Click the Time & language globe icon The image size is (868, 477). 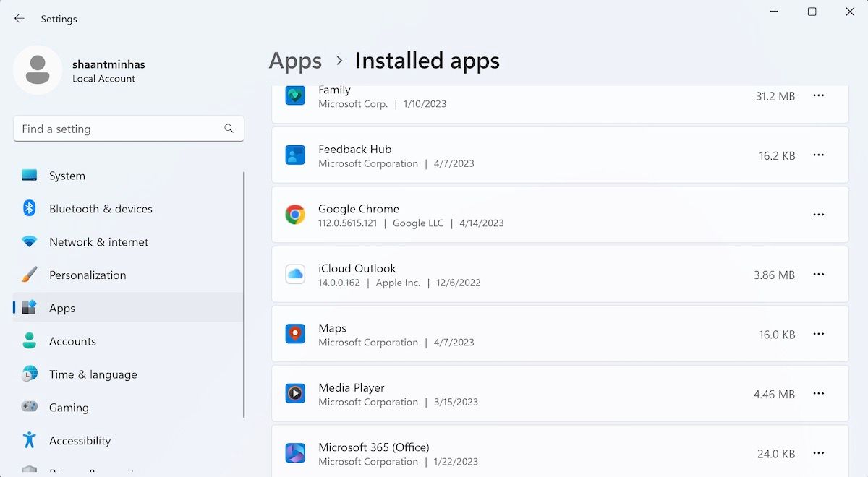coord(29,374)
